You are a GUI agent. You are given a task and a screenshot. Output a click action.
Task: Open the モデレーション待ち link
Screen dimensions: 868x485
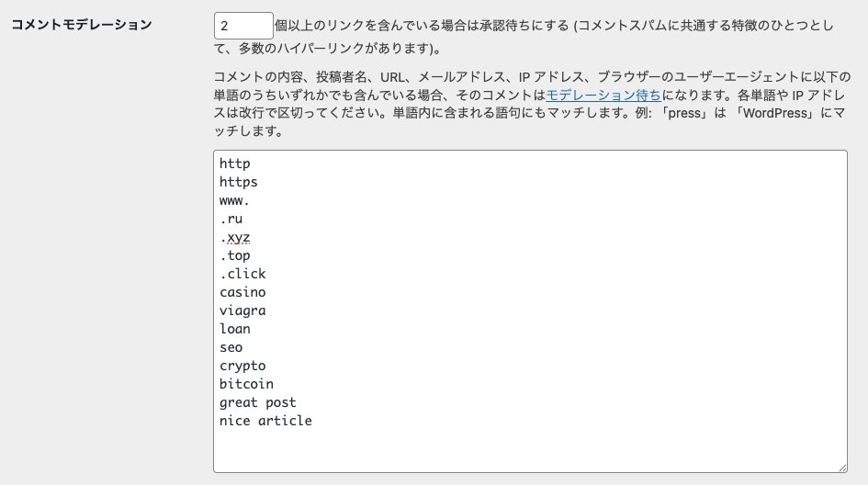[603, 95]
